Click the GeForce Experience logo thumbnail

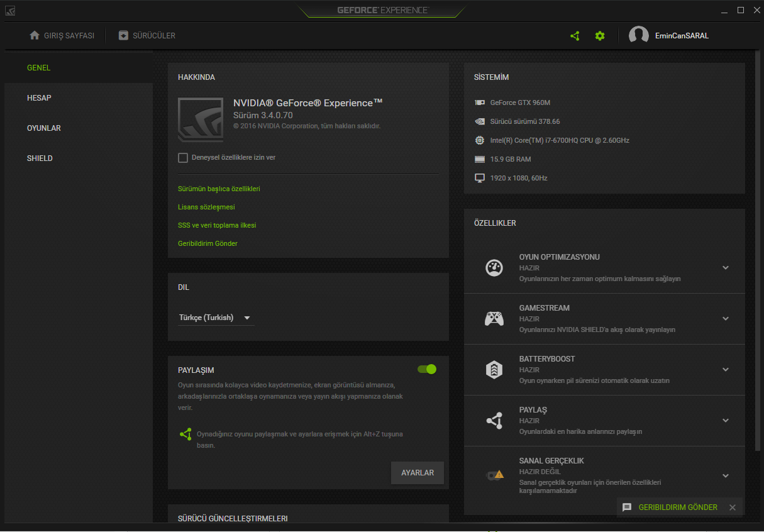[201, 119]
